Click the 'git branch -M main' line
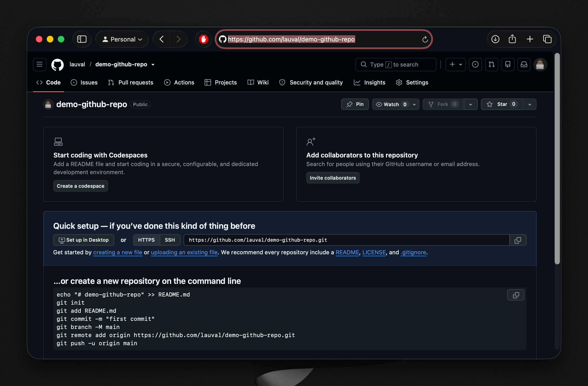This screenshot has height=386, width=588. coord(88,327)
